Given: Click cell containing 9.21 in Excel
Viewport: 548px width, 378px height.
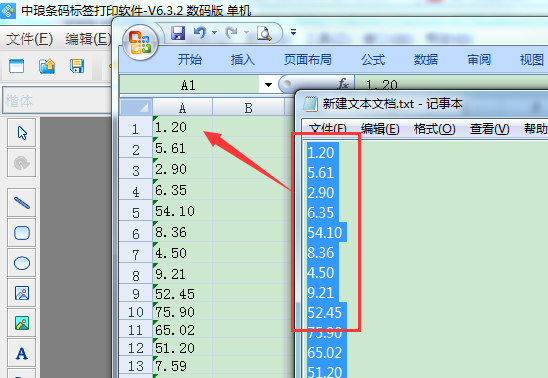Looking at the screenshot, I should (x=182, y=274).
